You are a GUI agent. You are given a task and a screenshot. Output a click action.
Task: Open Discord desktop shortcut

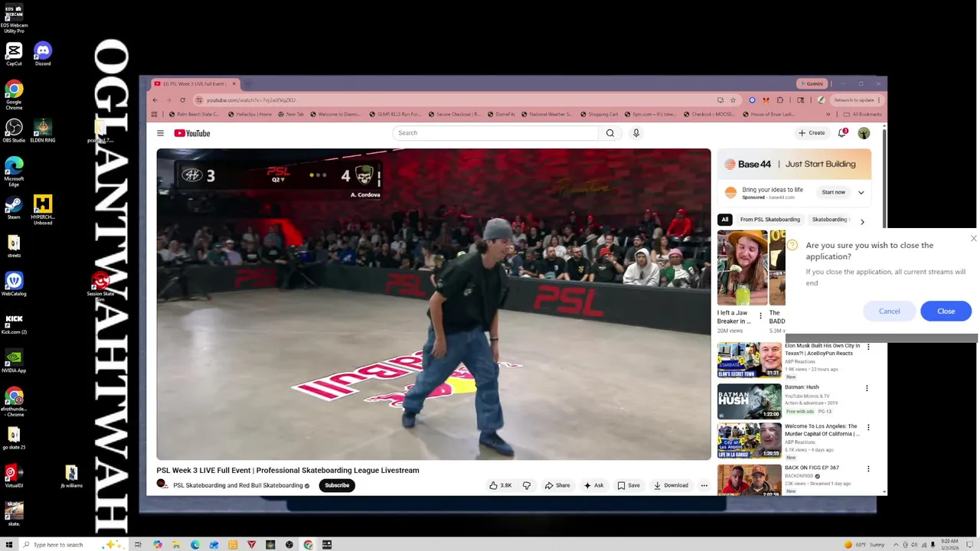pyautogui.click(x=43, y=54)
